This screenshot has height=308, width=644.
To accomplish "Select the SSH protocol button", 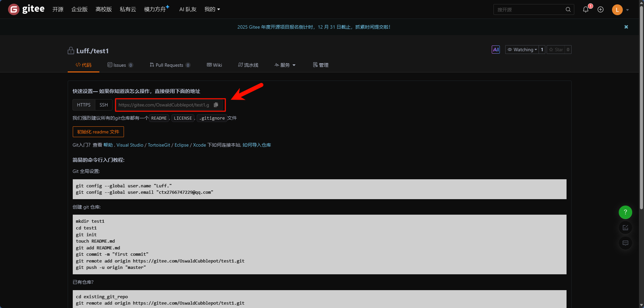I will click(104, 105).
